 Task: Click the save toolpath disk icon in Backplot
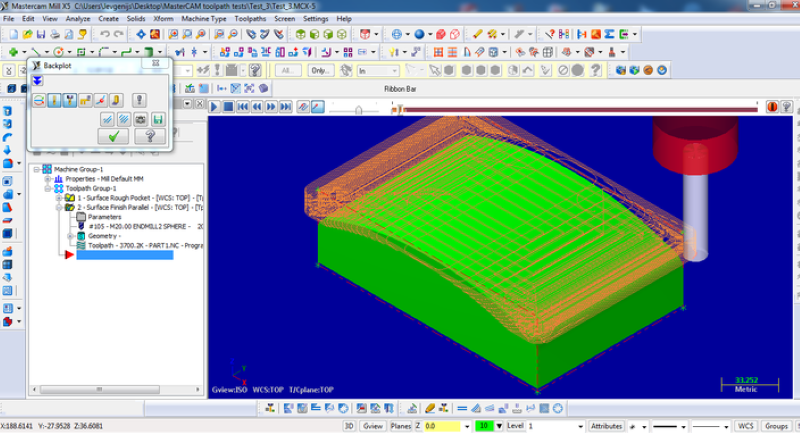(157, 118)
